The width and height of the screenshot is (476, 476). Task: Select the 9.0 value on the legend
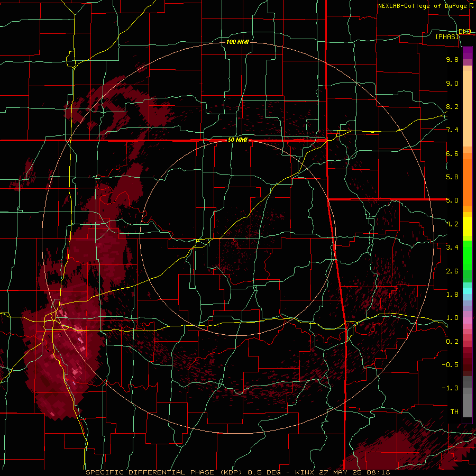coord(452,83)
